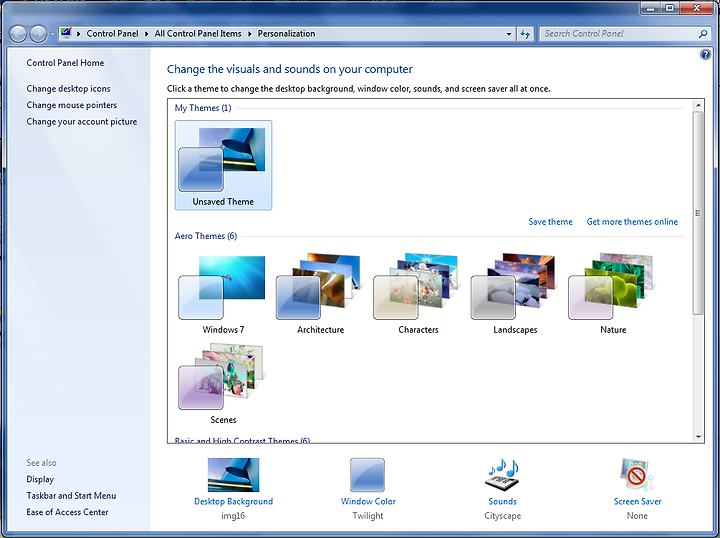This screenshot has height=538, width=720.
Task: Click the Twilight color name
Action: 368,516
